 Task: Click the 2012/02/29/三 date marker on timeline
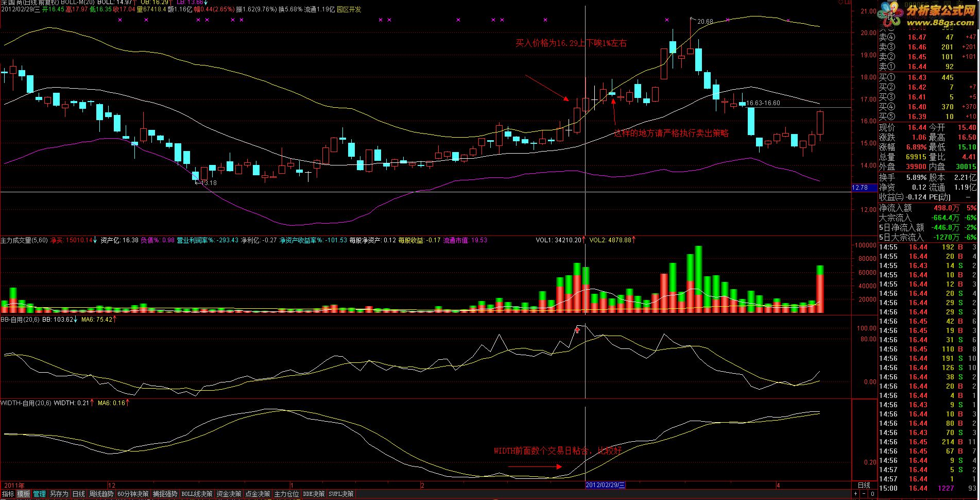point(605,485)
